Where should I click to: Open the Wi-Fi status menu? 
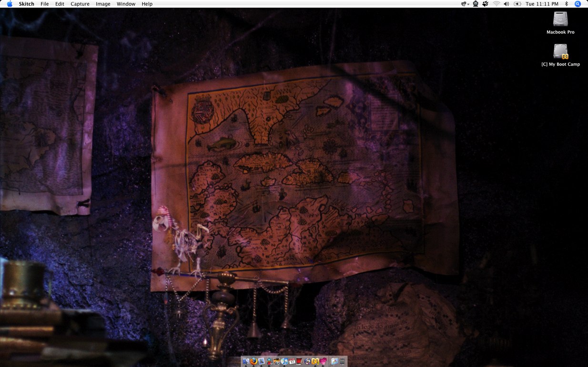coord(497,4)
